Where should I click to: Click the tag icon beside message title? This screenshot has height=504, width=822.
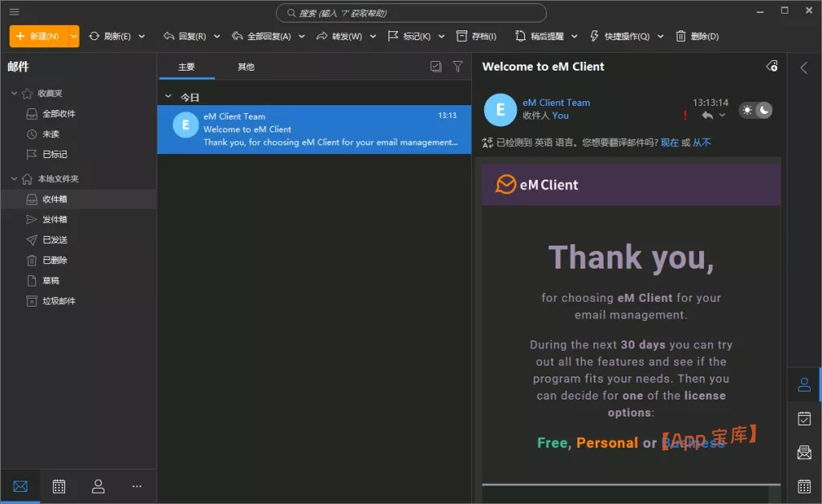[771, 67]
